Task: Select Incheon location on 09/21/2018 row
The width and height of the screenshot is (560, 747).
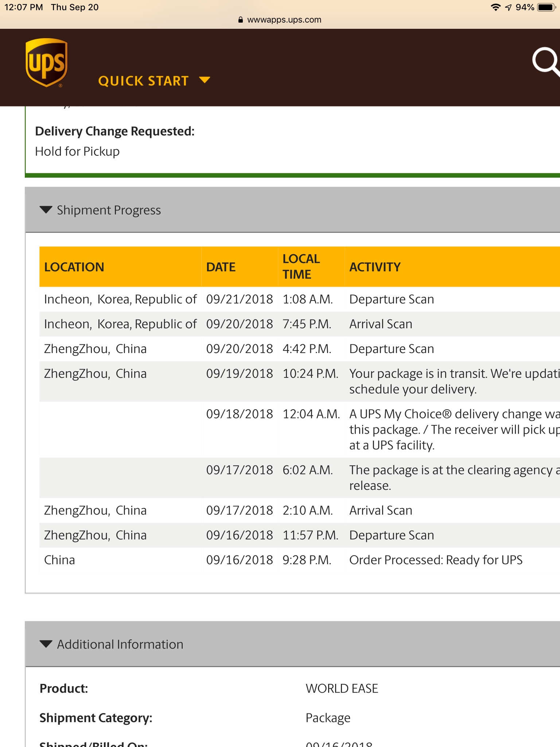Action: tap(120, 299)
